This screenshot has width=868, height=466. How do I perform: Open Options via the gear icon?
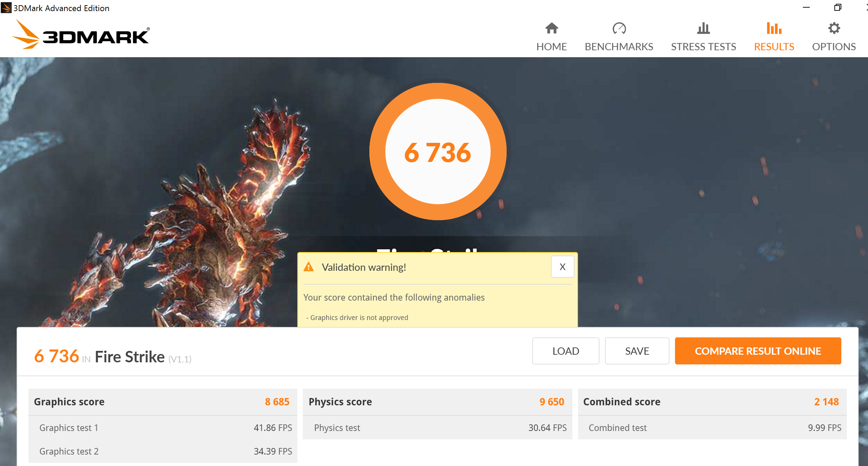[834, 28]
